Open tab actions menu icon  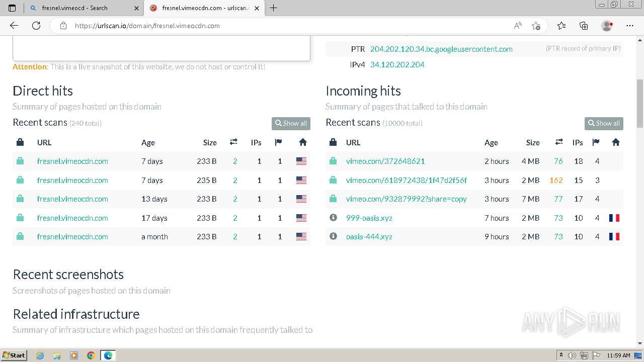(x=12, y=8)
